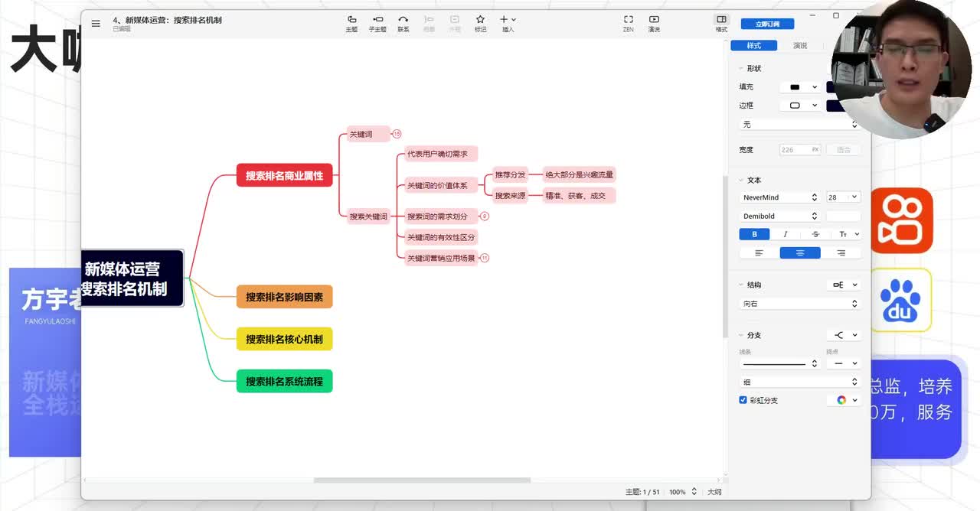Add a subtopic with 子主题 icon

[x=377, y=23]
